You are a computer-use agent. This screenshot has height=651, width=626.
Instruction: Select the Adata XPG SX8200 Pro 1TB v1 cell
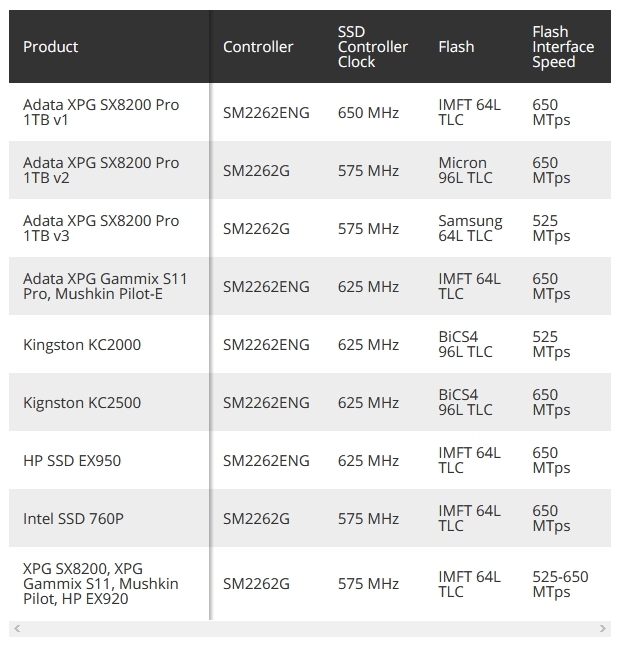coord(109,112)
